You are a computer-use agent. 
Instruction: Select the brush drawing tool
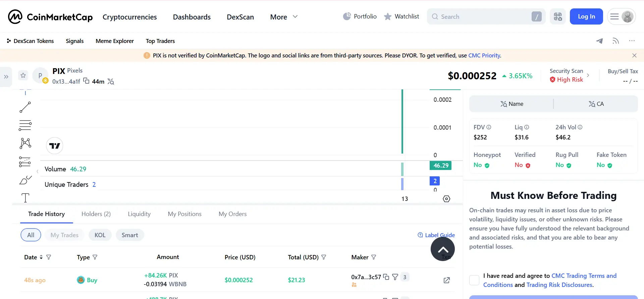pyautogui.click(x=25, y=180)
